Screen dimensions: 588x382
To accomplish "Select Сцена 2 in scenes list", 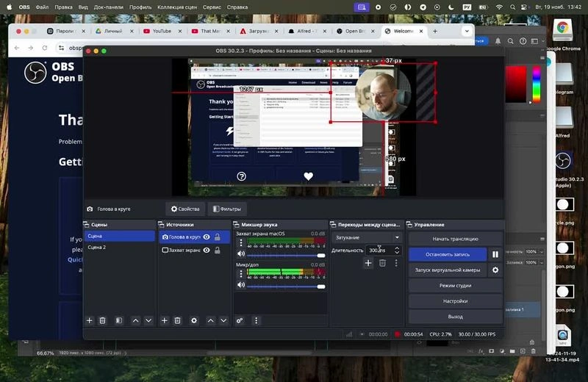I will tap(119, 248).
